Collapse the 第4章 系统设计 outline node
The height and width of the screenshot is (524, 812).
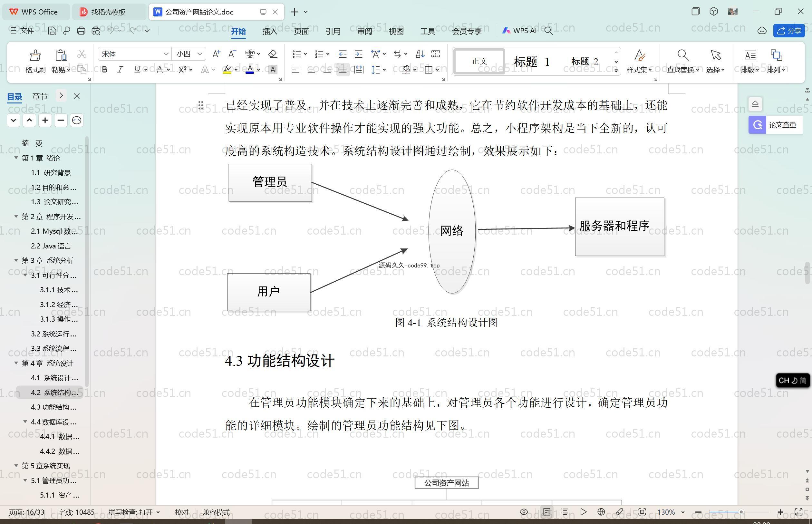point(16,363)
